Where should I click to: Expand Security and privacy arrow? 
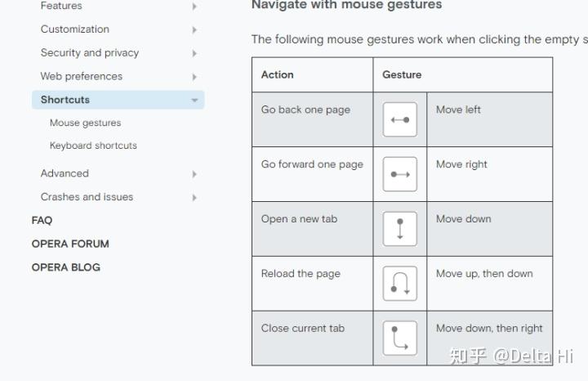(194, 53)
